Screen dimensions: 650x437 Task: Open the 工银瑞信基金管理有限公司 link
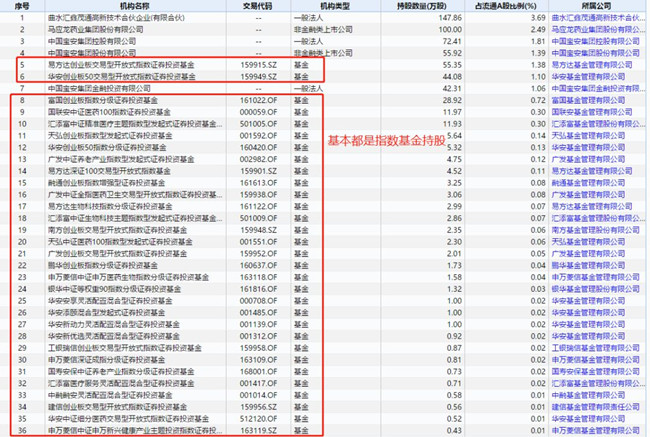click(x=596, y=348)
